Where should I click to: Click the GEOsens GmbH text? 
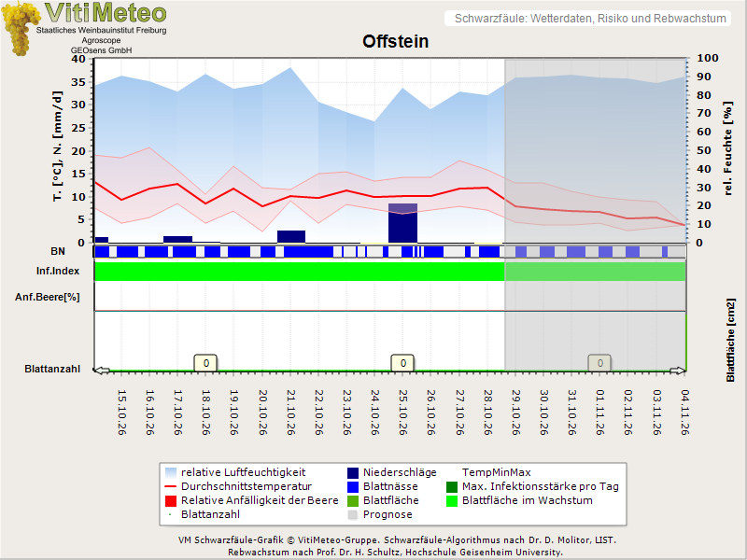tap(101, 50)
